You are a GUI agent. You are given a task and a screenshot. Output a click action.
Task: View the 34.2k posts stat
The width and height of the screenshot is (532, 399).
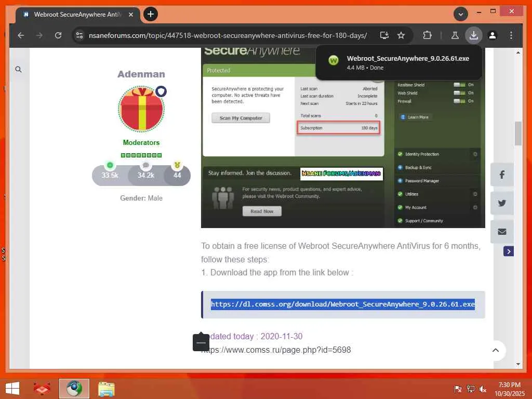click(145, 175)
